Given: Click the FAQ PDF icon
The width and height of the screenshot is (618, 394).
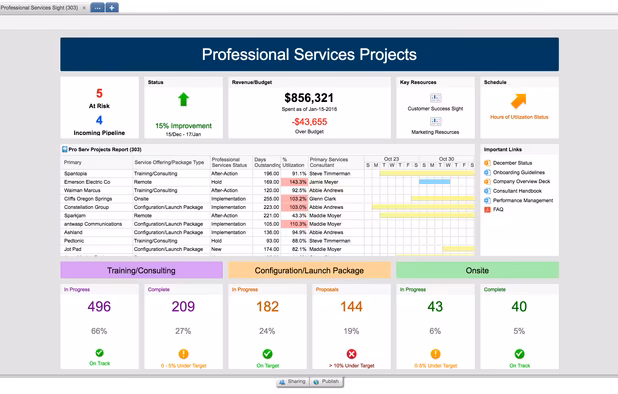Looking at the screenshot, I should [487, 209].
